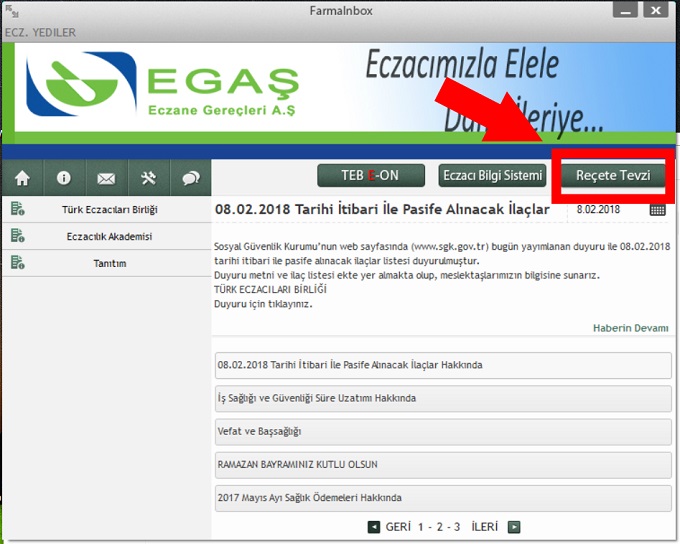This screenshot has height=544, width=680.
Task: Open 'İş Sağlığı ve Güvenliği Süre Uzatımı Hakkında'
Action: tap(443, 399)
